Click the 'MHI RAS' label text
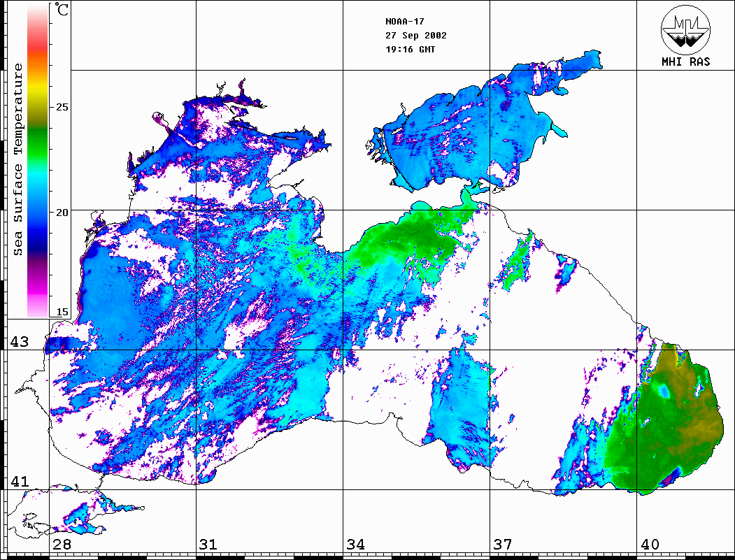735x560 pixels. (x=686, y=62)
